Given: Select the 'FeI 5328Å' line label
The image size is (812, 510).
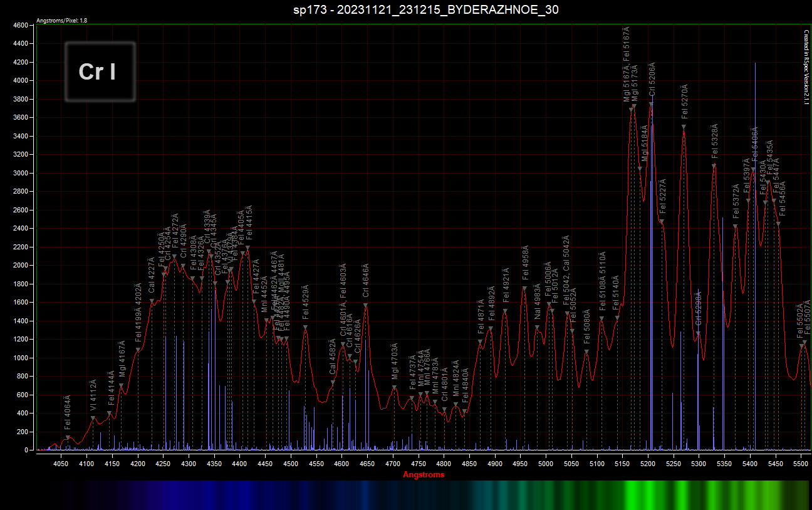Looking at the screenshot, I should pyautogui.click(x=714, y=142).
